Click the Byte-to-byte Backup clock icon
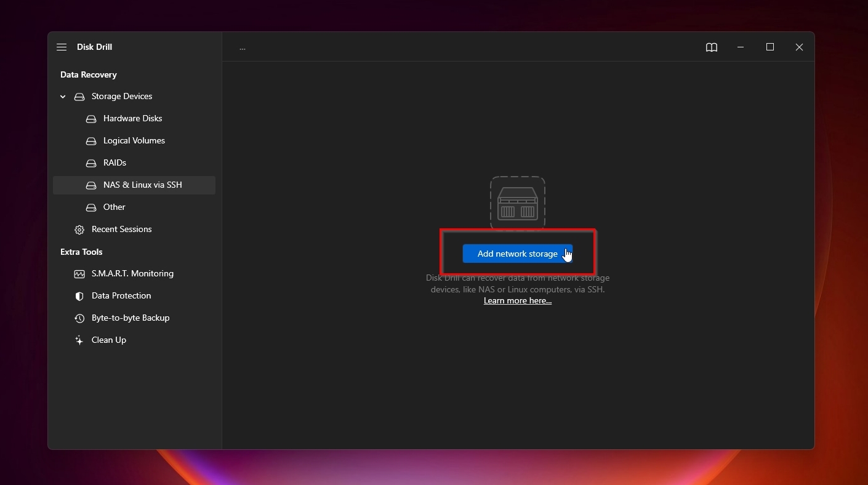The width and height of the screenshot is (868, 485). click(79, 318)
